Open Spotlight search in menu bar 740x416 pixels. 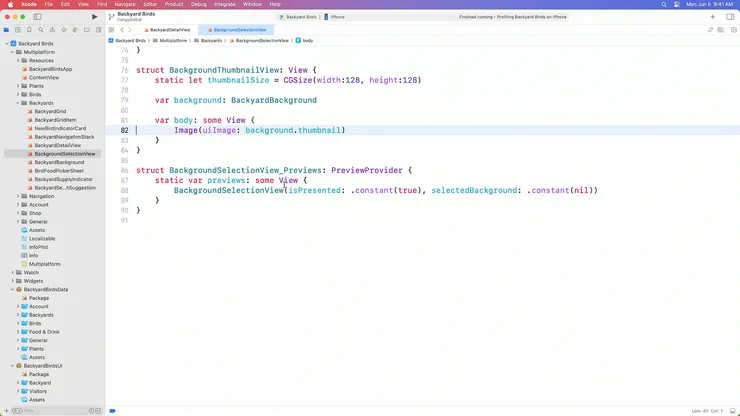pyautogui.click(x=664, y=4)
